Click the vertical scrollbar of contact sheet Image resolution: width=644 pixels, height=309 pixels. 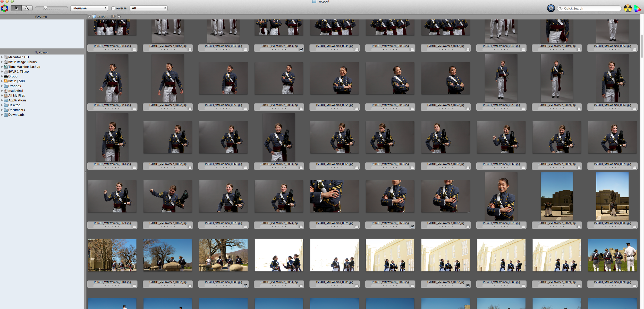pos(642,46)
